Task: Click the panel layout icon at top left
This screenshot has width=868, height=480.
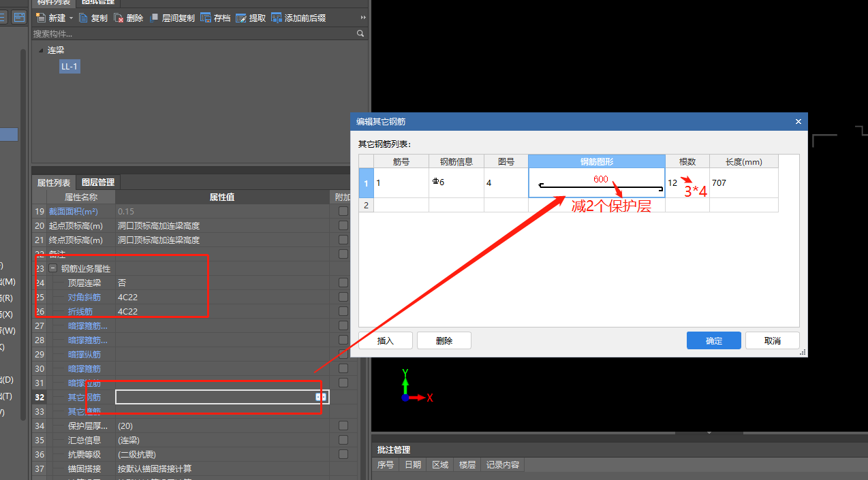Action: point(20,17)
